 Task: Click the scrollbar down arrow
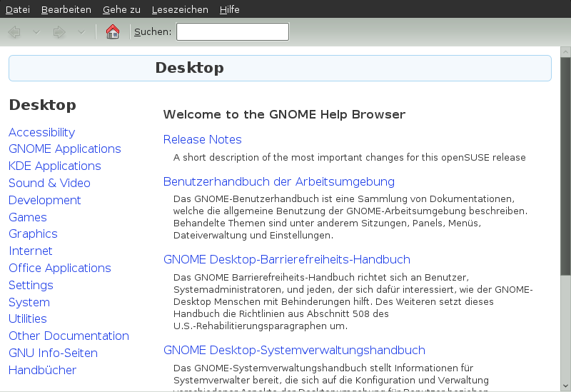pos(565,386)
